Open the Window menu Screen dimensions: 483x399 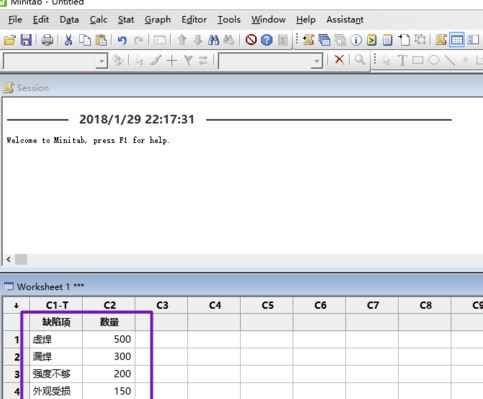(268, 20)
